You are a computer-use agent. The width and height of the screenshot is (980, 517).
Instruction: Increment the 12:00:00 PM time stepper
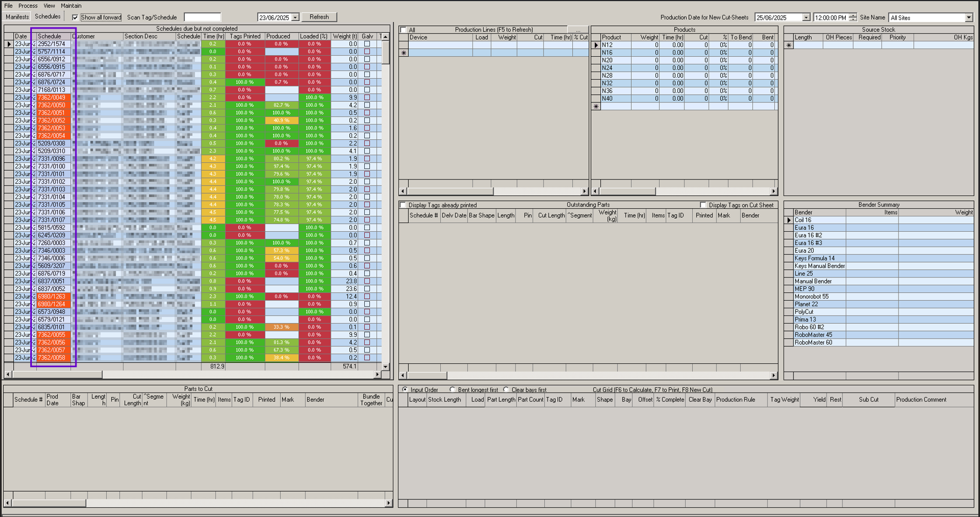point(853,15)
